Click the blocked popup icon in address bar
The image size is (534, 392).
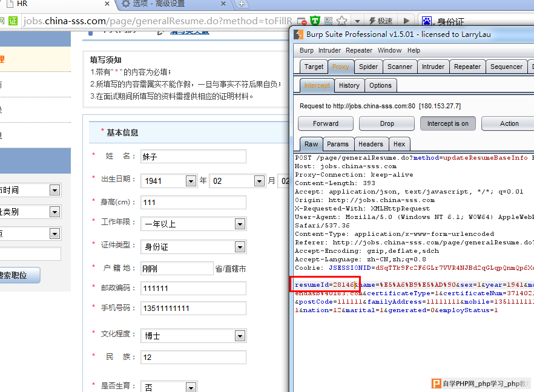click(302, 21)
